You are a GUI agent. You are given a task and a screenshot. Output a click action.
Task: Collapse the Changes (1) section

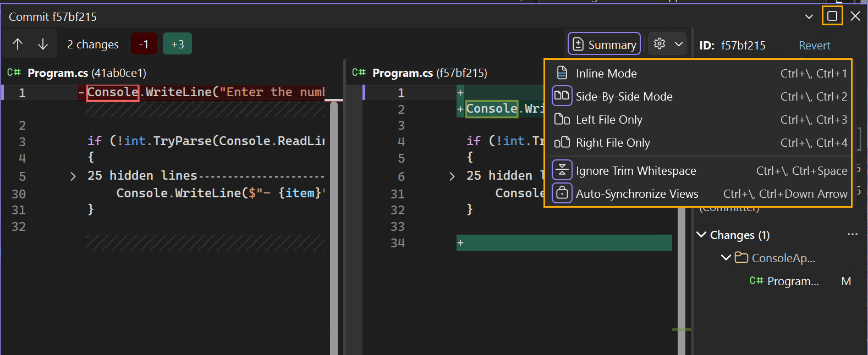coord(701,235)
